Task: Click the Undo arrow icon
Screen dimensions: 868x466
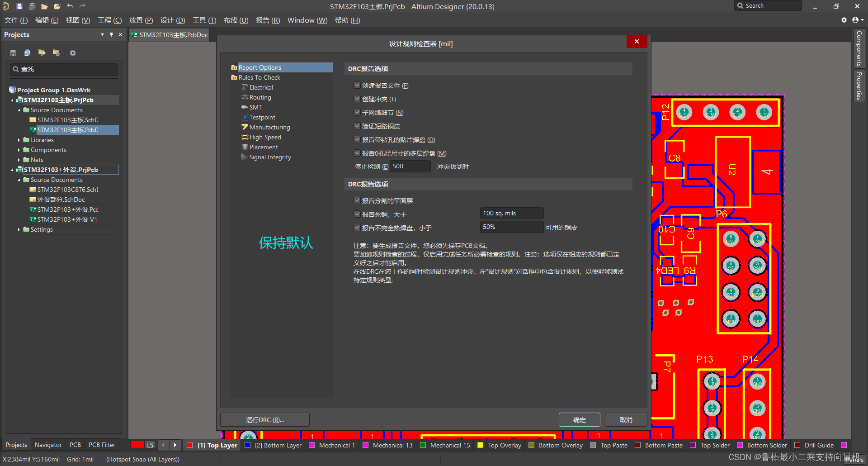Action: tap(70, 6)
